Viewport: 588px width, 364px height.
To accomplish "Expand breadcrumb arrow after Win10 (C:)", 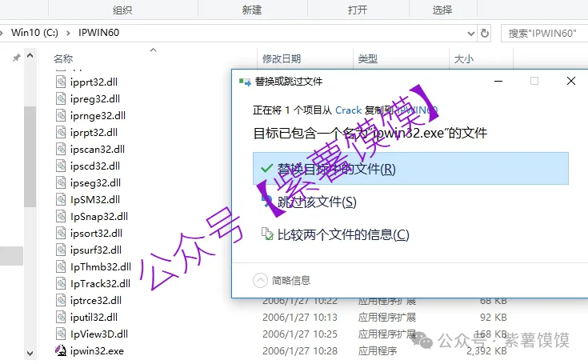I will click(68, 33).
